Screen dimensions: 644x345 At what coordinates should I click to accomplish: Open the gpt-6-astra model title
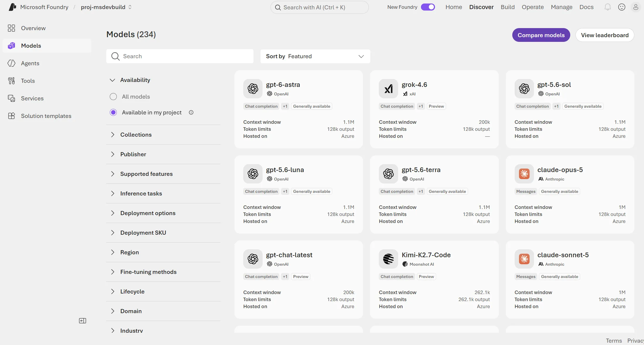tap(283, 85)
